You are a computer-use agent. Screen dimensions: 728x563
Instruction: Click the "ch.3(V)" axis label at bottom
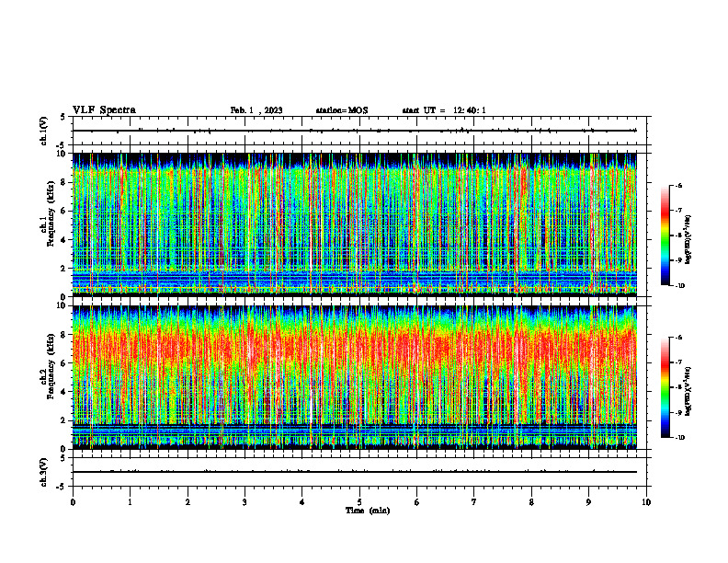(x=43, y=472)
